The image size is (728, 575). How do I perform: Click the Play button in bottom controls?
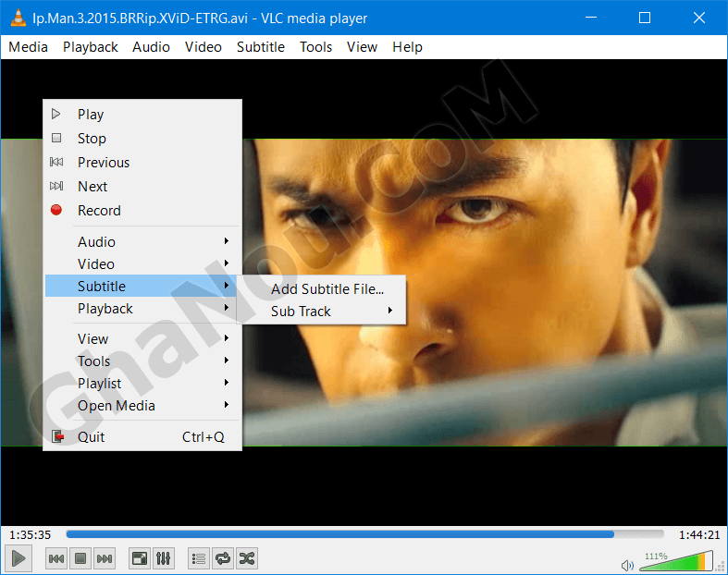coord(19,558)
